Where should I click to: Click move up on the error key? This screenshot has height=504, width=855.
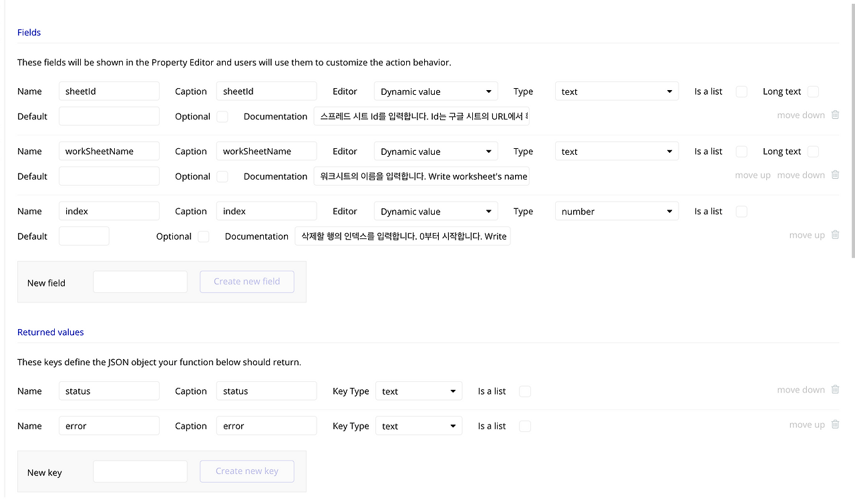807,425
